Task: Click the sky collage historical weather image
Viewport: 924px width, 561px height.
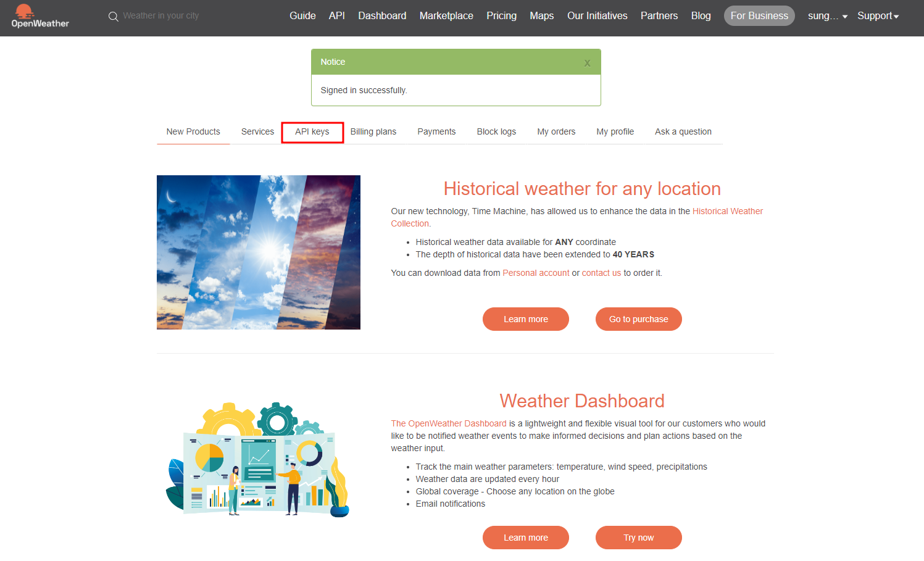Action: pos(259,252)
